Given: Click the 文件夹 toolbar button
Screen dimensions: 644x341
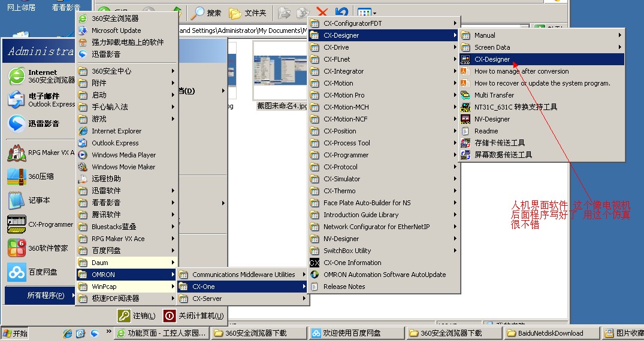Looking at the screenshot, I should pos(248,13).
